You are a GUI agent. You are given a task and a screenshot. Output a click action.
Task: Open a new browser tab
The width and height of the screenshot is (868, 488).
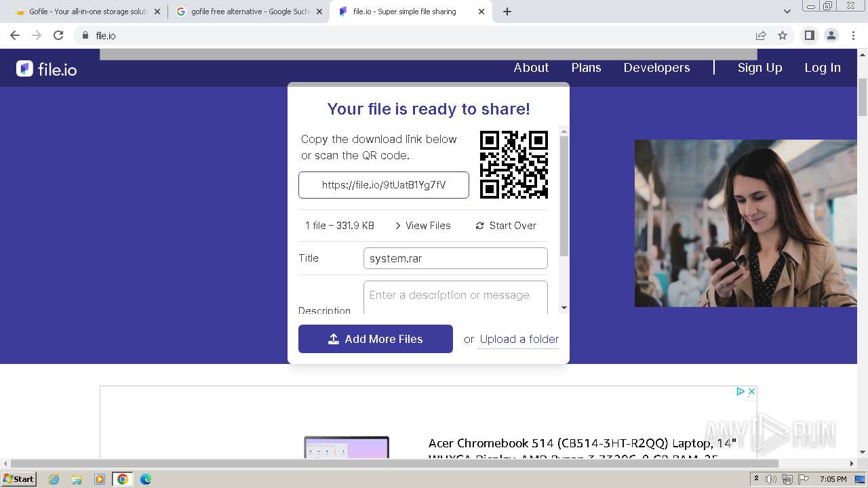click(507, 12)
